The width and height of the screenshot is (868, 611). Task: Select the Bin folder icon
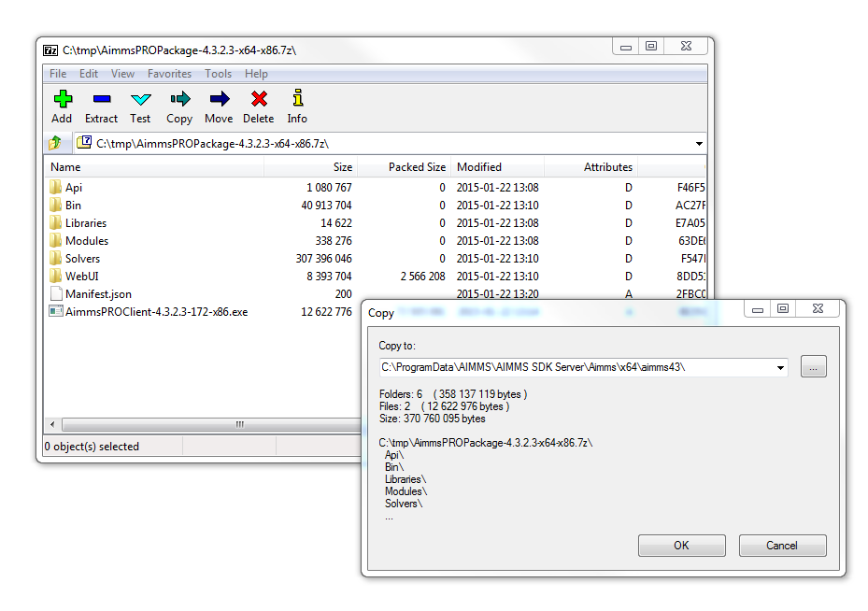55,205
